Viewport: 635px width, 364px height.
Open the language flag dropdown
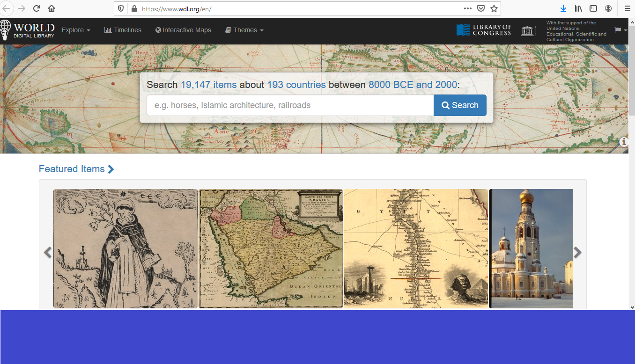621,30
